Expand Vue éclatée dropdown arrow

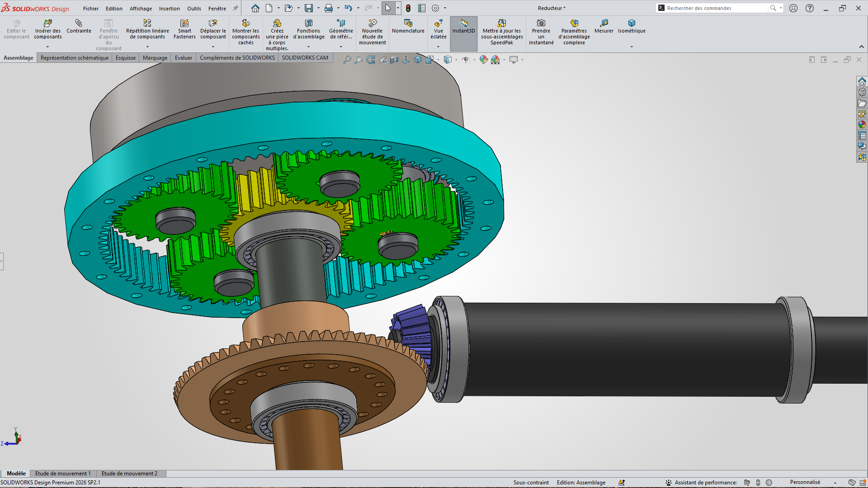pyautogui.click(x=438, y=47)
